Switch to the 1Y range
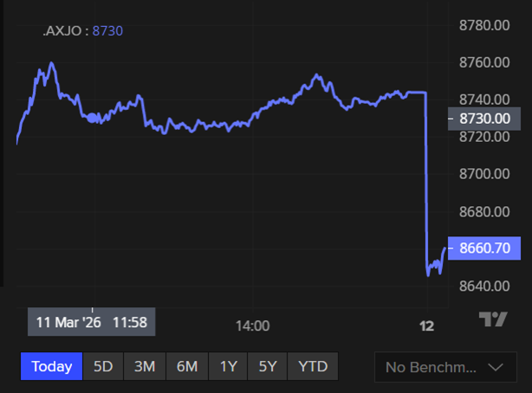This screenshot has height=393, width=532. click(228, 366)
